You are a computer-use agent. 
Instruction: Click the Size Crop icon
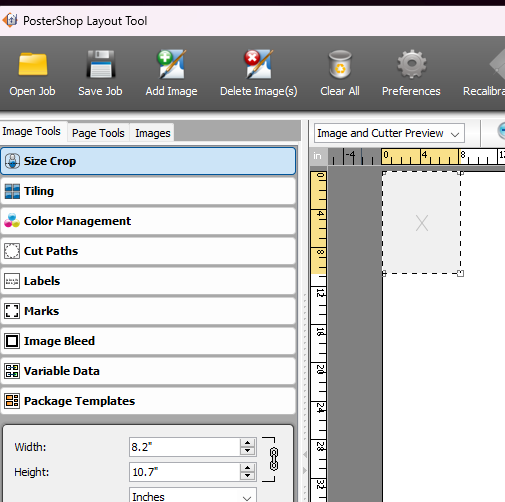pos(12,161)
